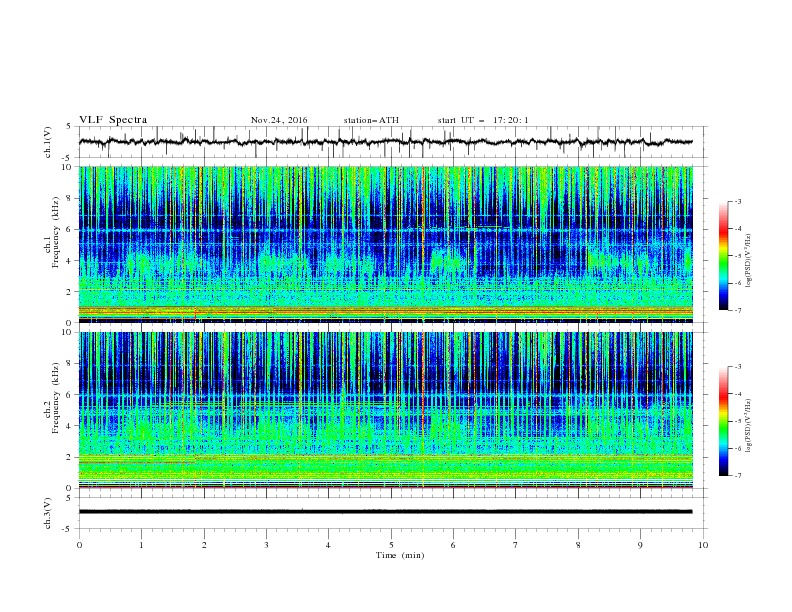Click the "VLF Spectra" plot title

pos(113,120)
